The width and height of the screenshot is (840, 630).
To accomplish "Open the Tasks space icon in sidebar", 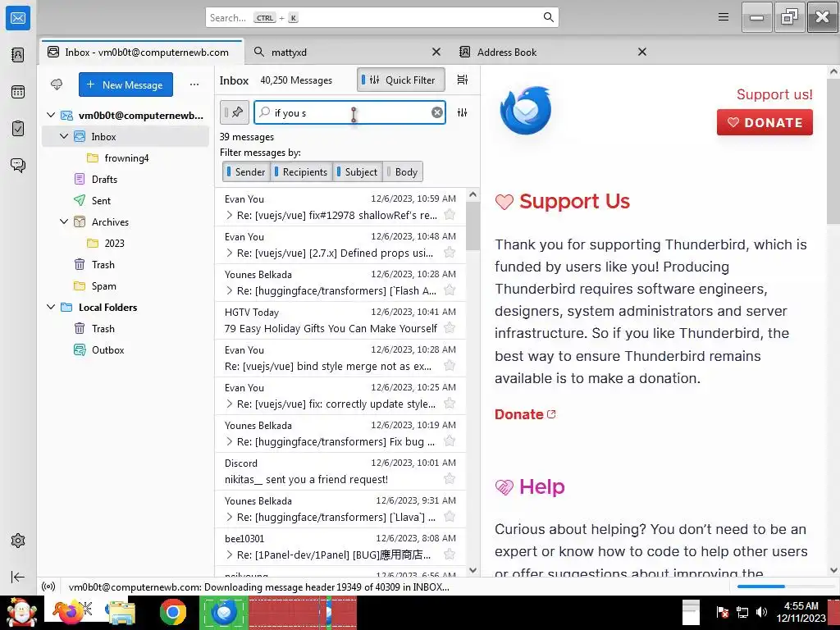I will point(18,129).
